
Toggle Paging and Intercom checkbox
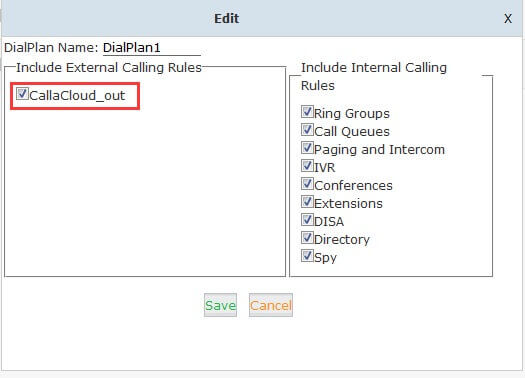307,148
